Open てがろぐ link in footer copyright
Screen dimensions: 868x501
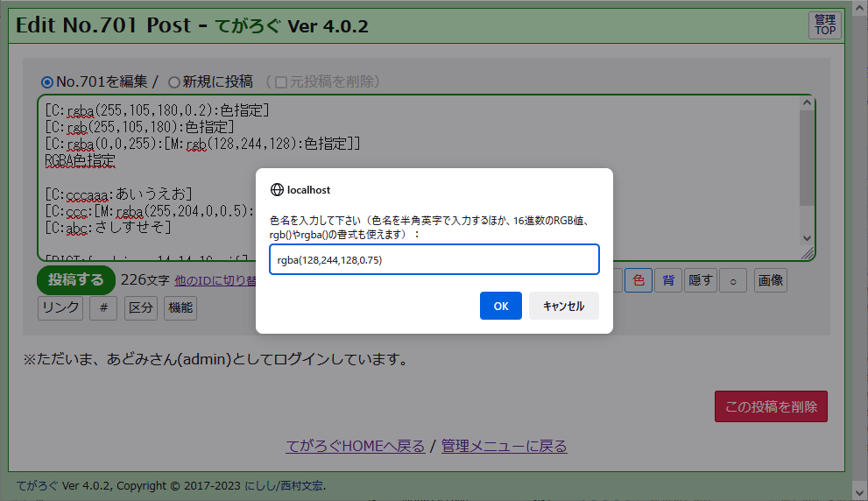[x=37, y=486]
